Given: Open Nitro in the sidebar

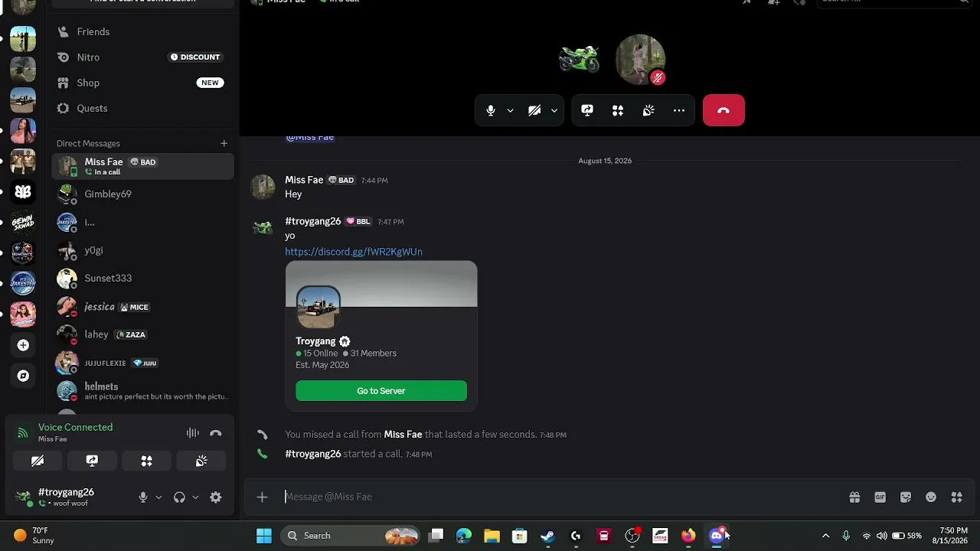Looking at the screenshot, I should tap(142, 57).
